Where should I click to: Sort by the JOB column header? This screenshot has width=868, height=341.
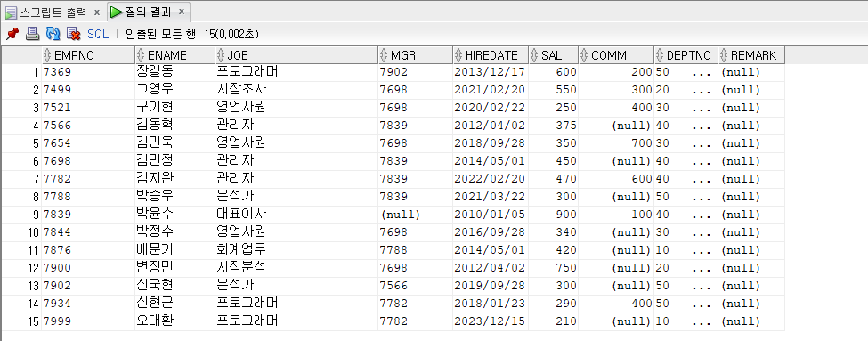pyautogui.click(x=296, y=55)
